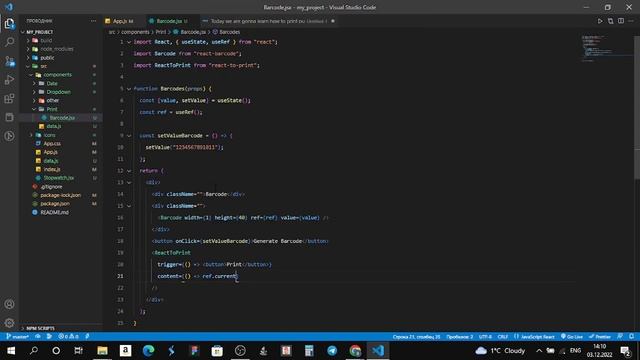The height and width of the screenshot is (360, 640).
Task: Open Run and Debug view
Action: coord(9,80)
